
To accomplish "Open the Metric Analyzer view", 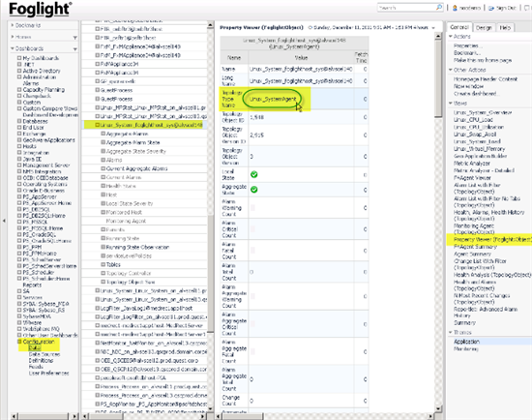I will 472,164.
